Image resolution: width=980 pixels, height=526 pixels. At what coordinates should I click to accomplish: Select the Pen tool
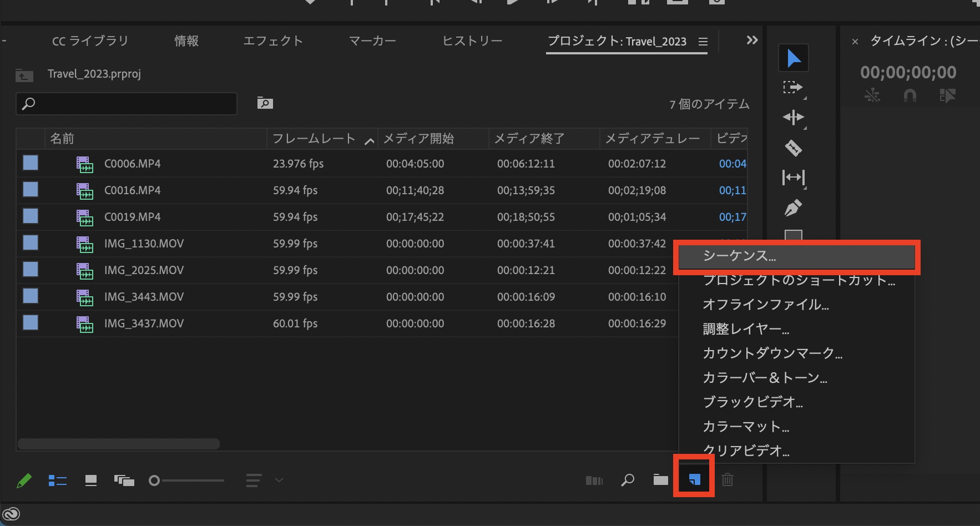coord(793,208)
